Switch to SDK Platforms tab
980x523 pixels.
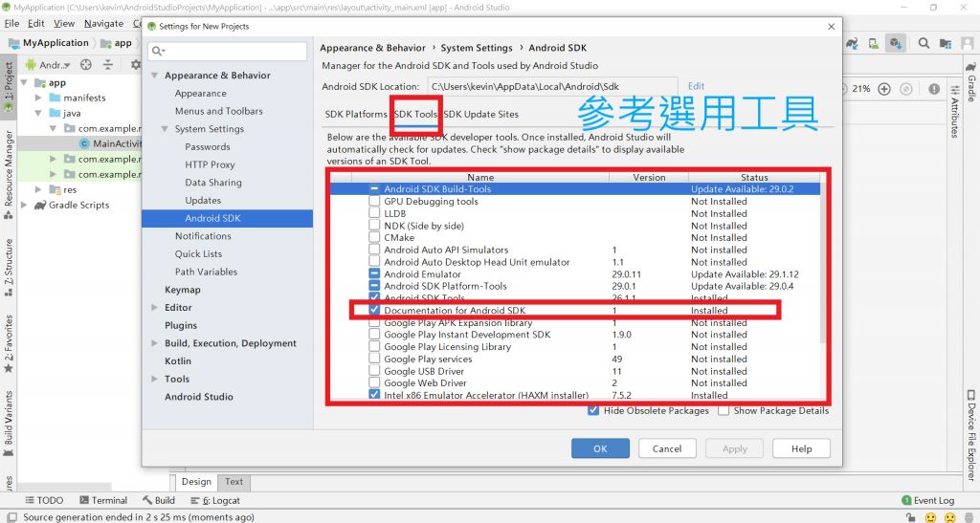tap(356, 114)
